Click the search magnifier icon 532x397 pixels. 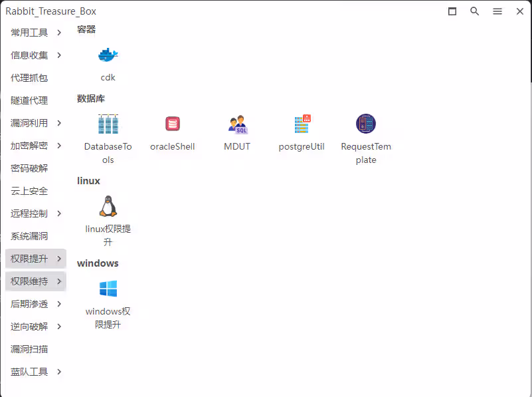tap(474, 11)
